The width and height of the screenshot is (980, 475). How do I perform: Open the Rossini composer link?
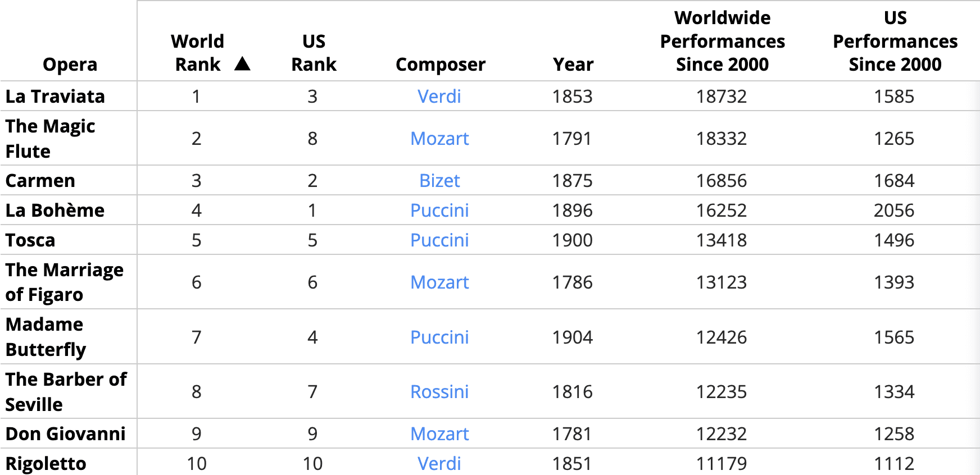(439, 392)
